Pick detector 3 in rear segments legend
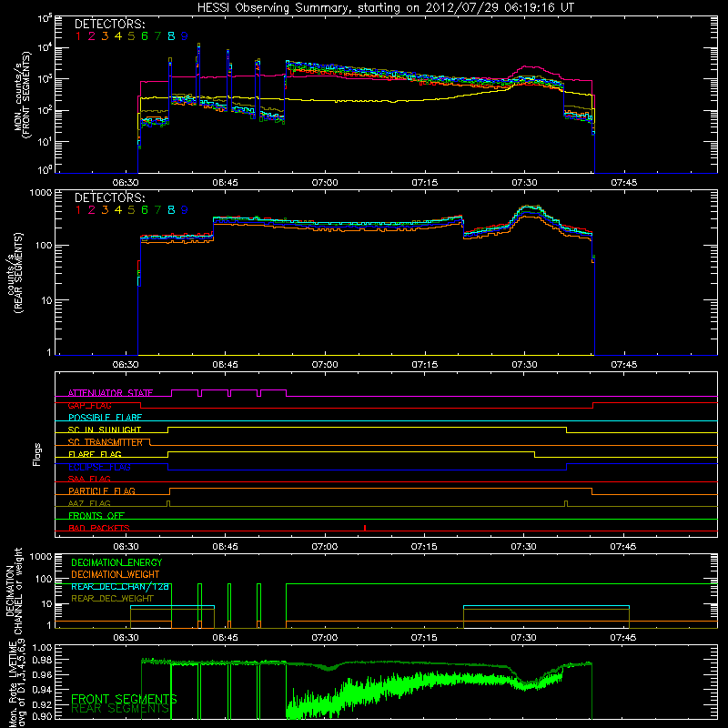728x728 pixels. [x=105, y=210]
